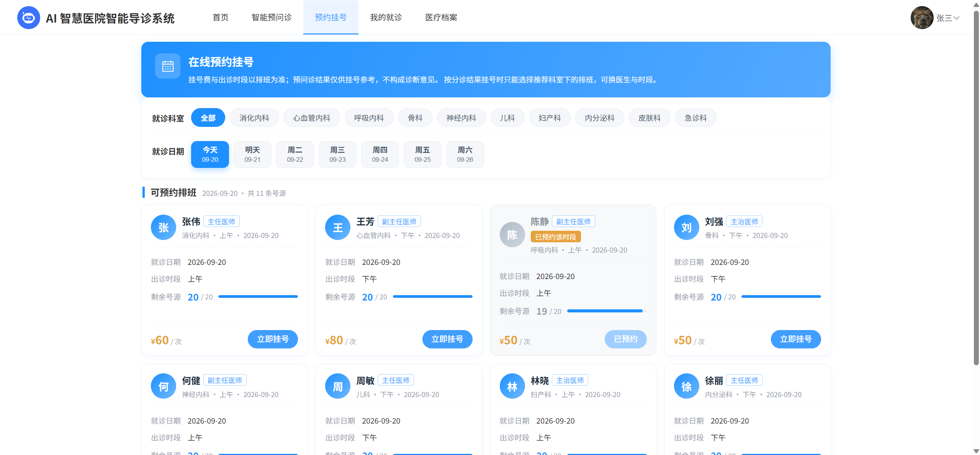Click the 主治医师 tag next to 林晓
This screenshot has height=455, width=980.
click(570, 380)
